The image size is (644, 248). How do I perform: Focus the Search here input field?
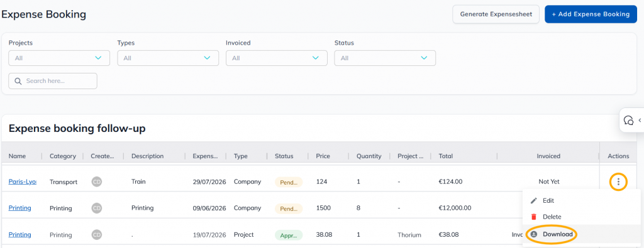[53, 81]
